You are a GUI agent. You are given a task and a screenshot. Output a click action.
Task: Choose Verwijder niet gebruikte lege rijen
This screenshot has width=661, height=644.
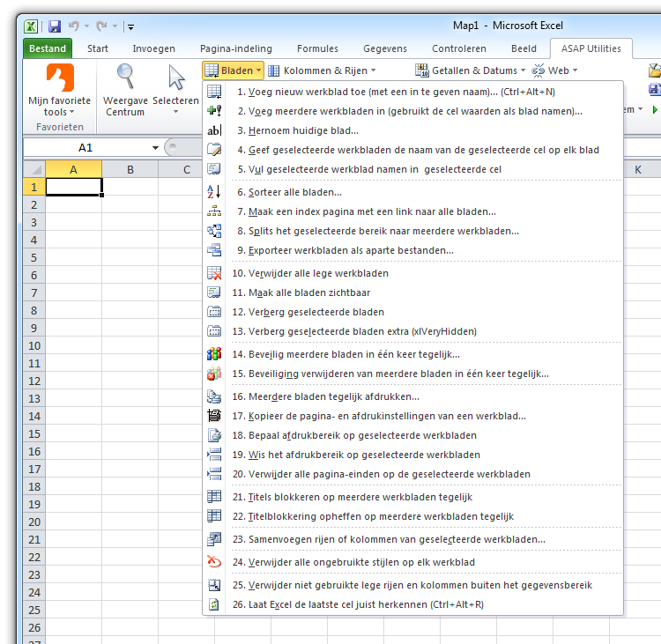click(413, 585)
